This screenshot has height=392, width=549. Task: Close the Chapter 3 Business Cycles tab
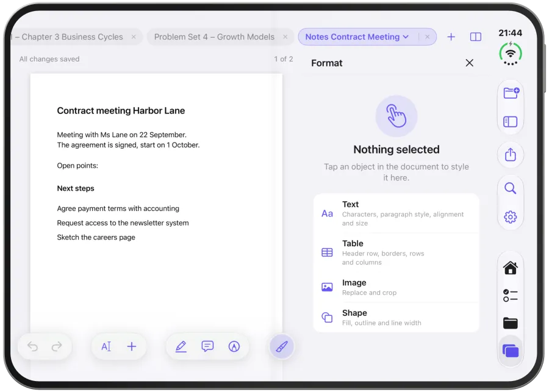coord(134,37)
